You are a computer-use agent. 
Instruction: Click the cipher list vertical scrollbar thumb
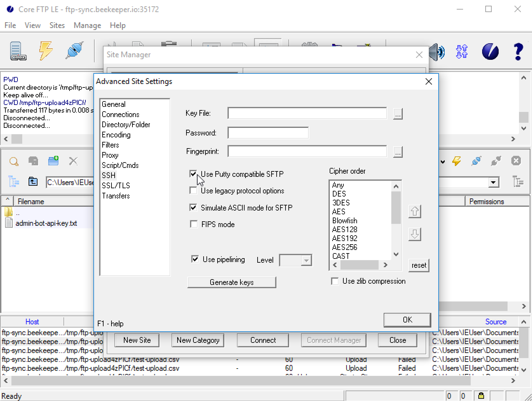click(x=396, y=208)
